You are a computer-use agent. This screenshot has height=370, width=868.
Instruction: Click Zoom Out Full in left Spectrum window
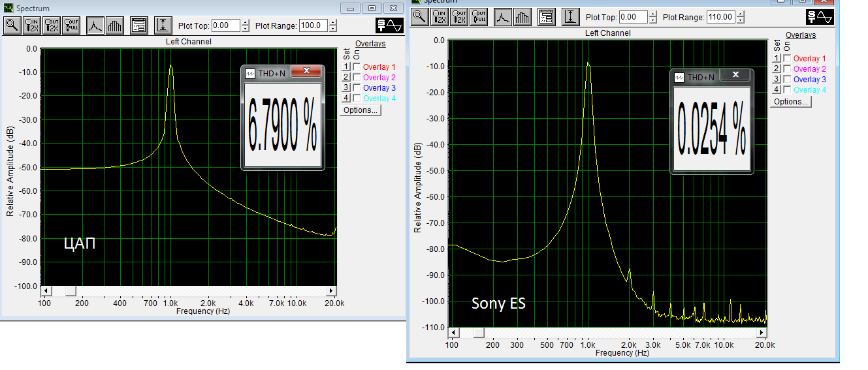tap(71, 25)
